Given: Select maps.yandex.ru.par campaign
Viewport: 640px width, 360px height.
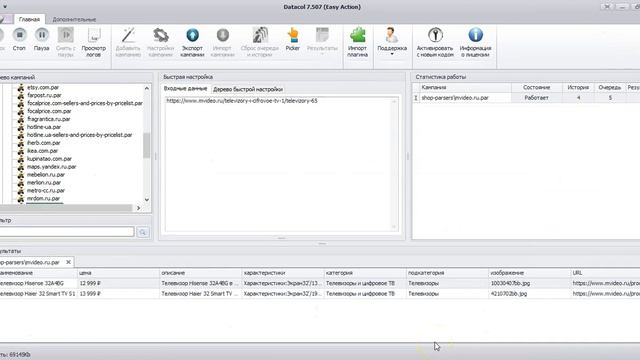Looking at the screenshot, I should [51, 167].
